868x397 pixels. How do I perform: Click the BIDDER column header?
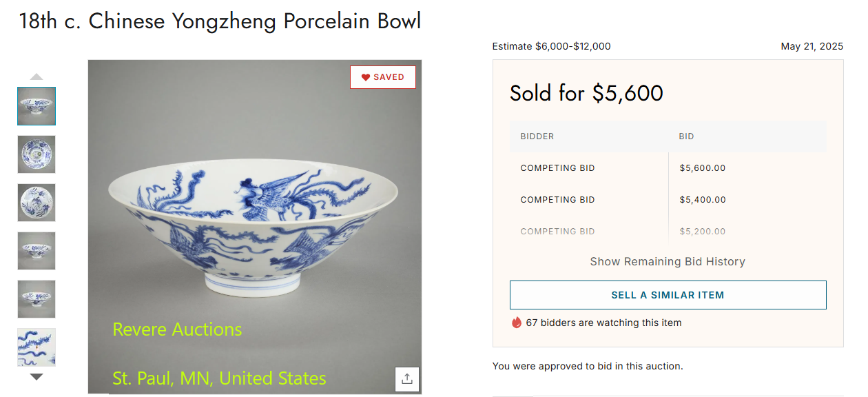(x=537, y=136)
